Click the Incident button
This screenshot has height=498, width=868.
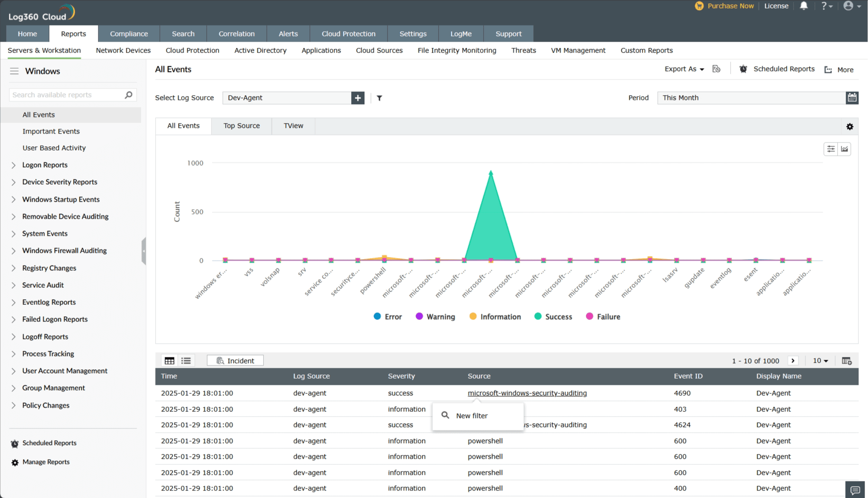point(235,361)
